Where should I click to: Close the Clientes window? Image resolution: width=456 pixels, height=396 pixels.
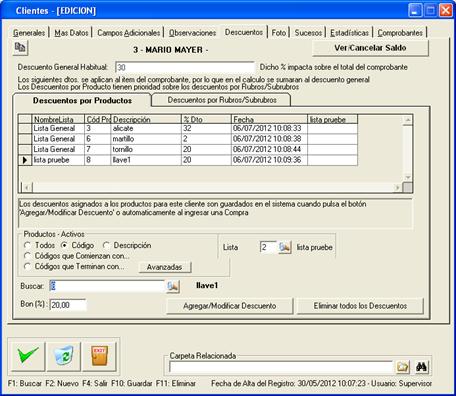pyautogui.click(x=446, y=11)
